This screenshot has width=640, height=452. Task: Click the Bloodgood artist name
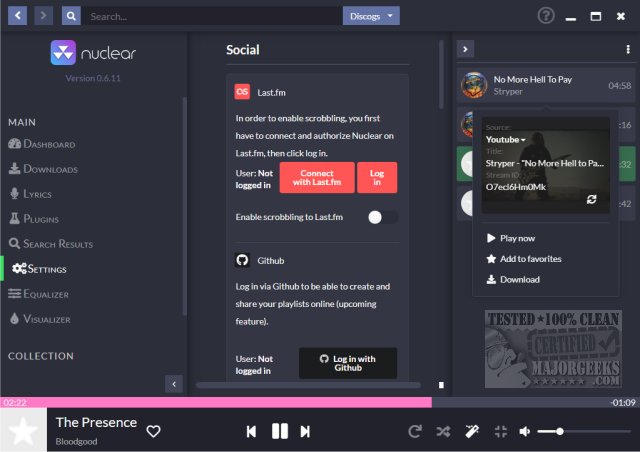76,441
